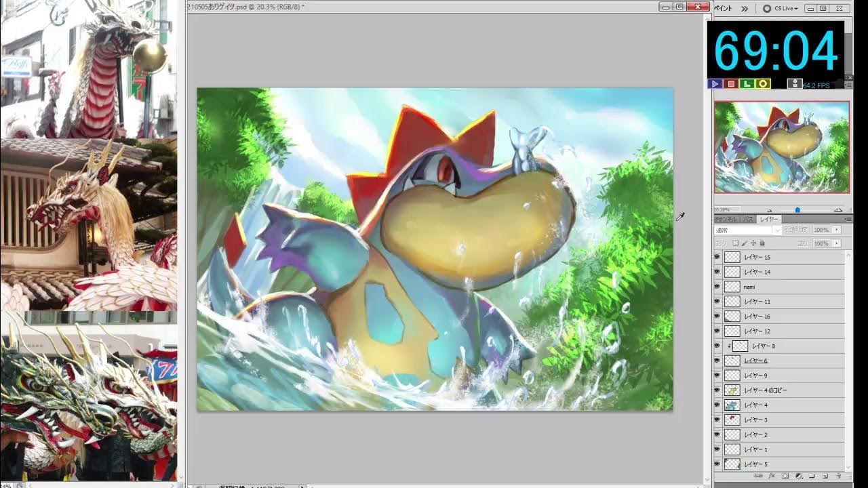Viewport: 868px width, 488px height.
Task: Click the レイヤー 4のコピー layer thumbnail
Action: click(732, 390)
